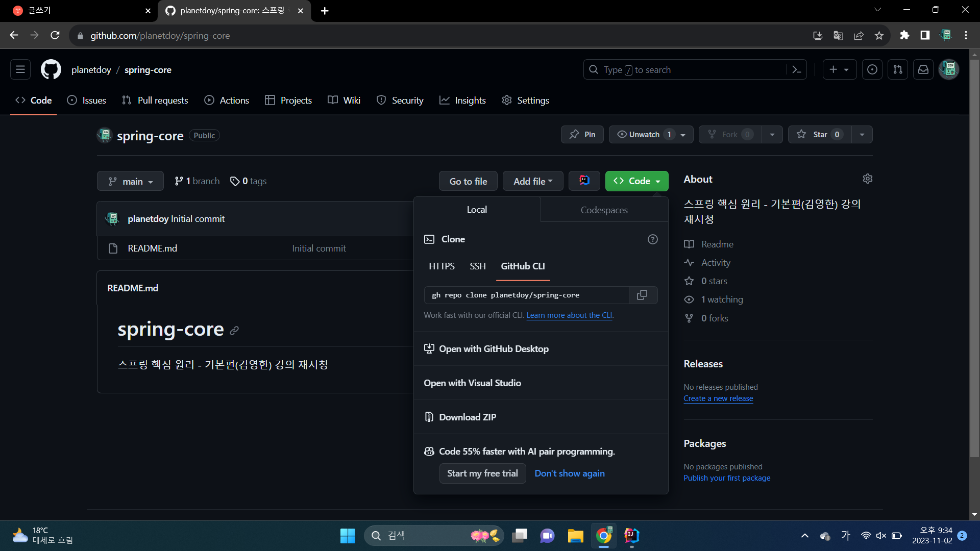Click Don't show again link

(x=570, y=473)
